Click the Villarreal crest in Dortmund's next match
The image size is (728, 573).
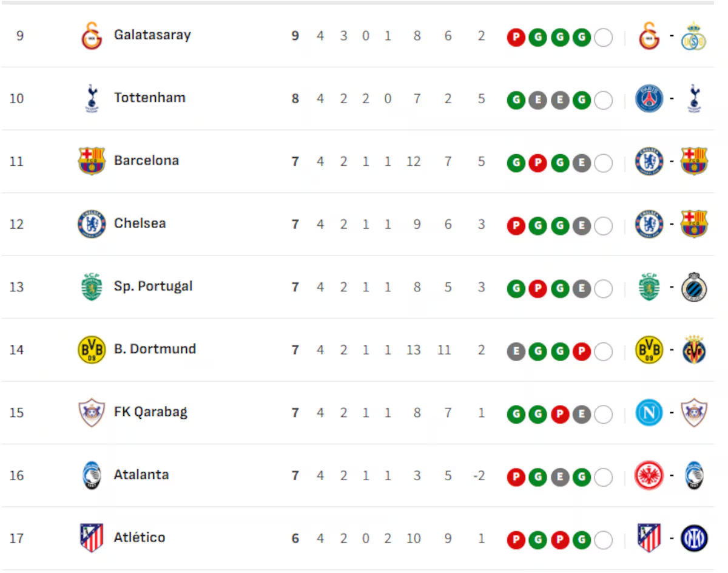pos(694,350)
